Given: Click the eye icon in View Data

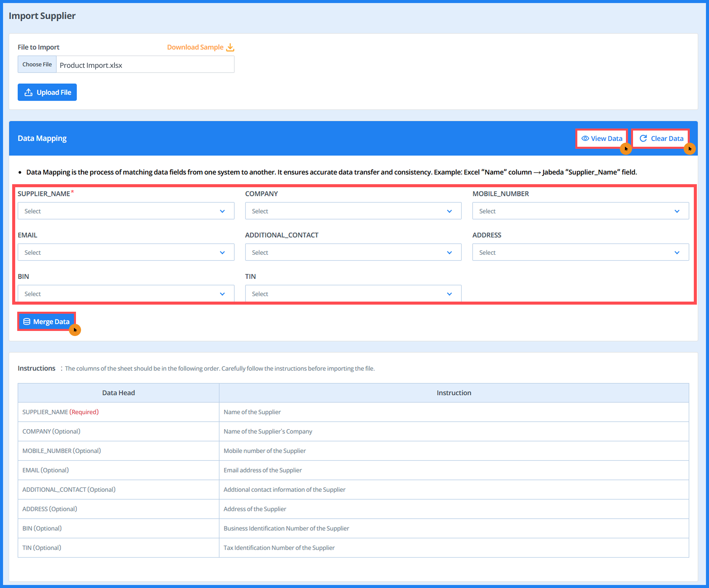Looking at the screenshot, I should pyautogui.click(x=585, y=139).
